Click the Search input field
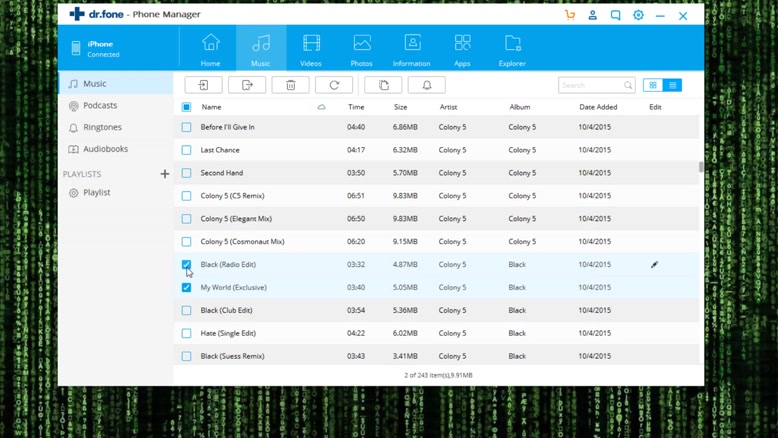 [x=590, y=85]
